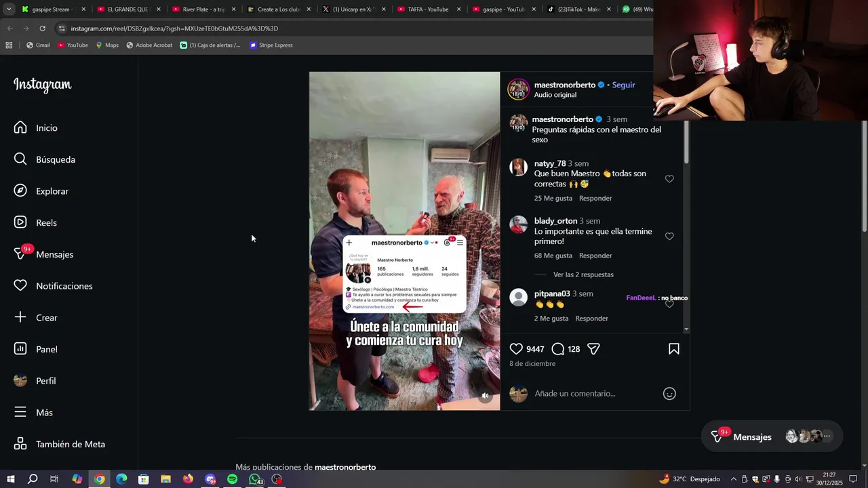
Task: Like natyy_78's comment
Action: pyautogui.click(x=669, y=179)
